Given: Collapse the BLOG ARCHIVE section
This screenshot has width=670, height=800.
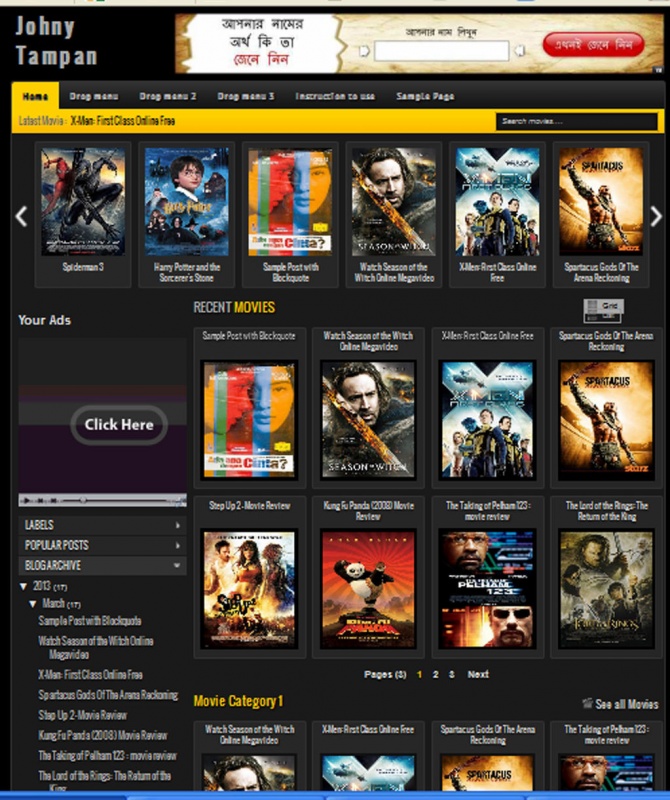Looking at the screenshot, I should [103, 565].
